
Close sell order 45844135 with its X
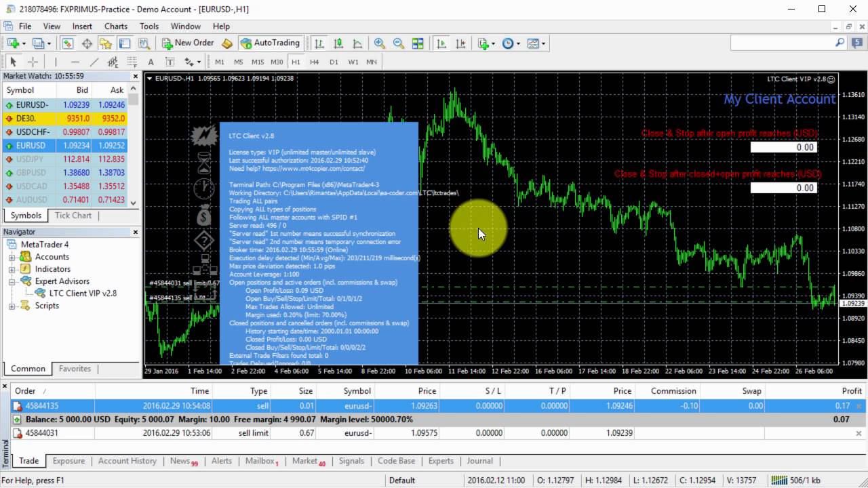859,407
